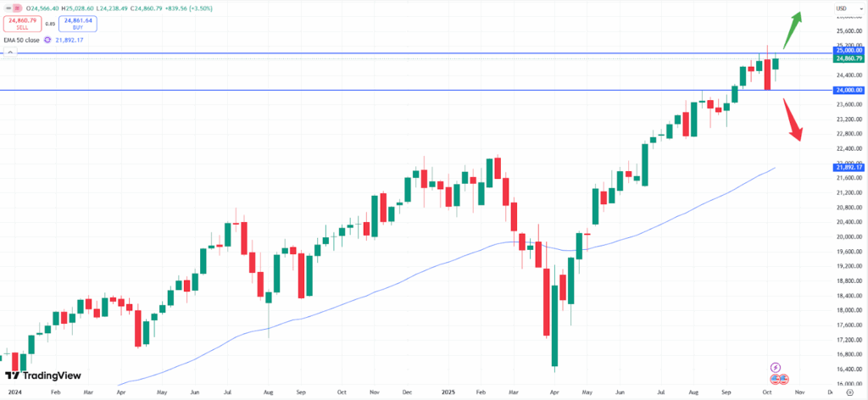The image size is (868, 400).
Task: Select the 24,000.00 price level label
Action: (843, 90)
